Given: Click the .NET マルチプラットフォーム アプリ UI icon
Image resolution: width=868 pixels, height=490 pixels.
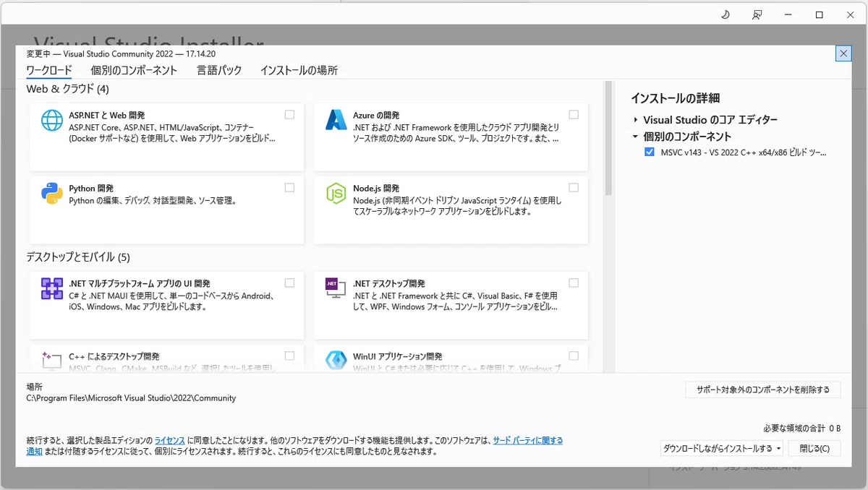Looking at the screenshot, I should tap(52, 288).
